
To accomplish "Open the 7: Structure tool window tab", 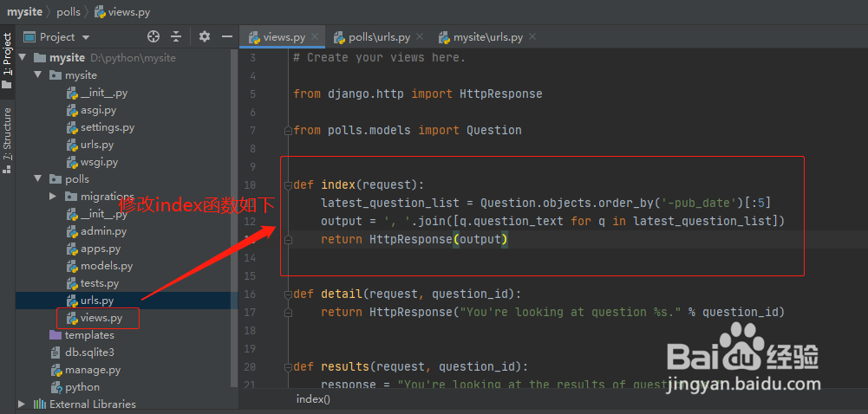I will pyautogui.click(x=7, y=140).
